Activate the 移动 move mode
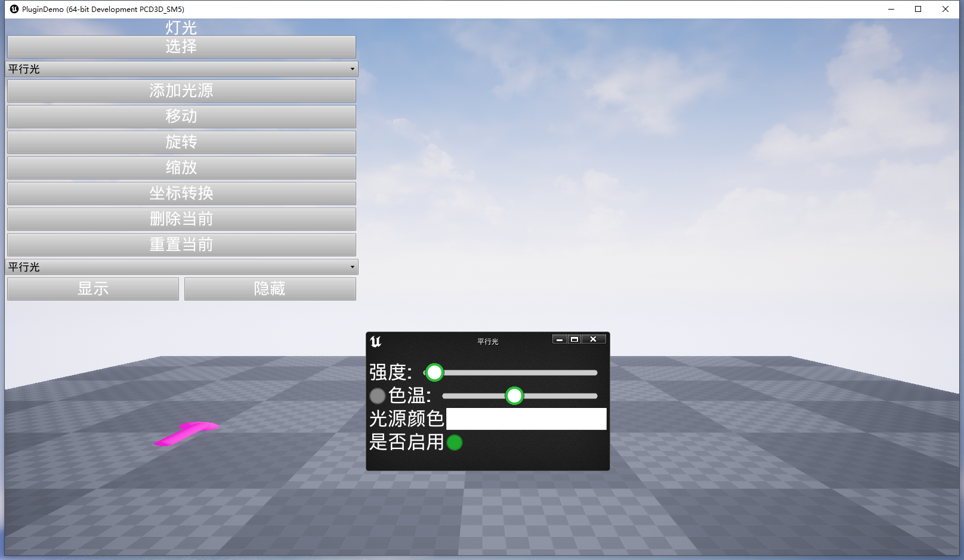This screenshot has width=964, height=560. pos(181,116)
